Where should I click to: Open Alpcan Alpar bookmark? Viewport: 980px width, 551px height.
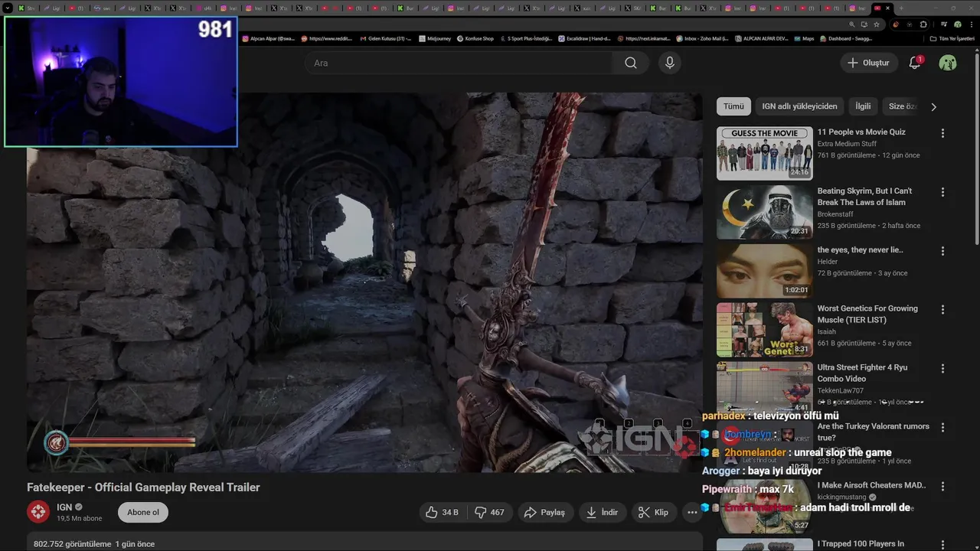tap(268, 38)
